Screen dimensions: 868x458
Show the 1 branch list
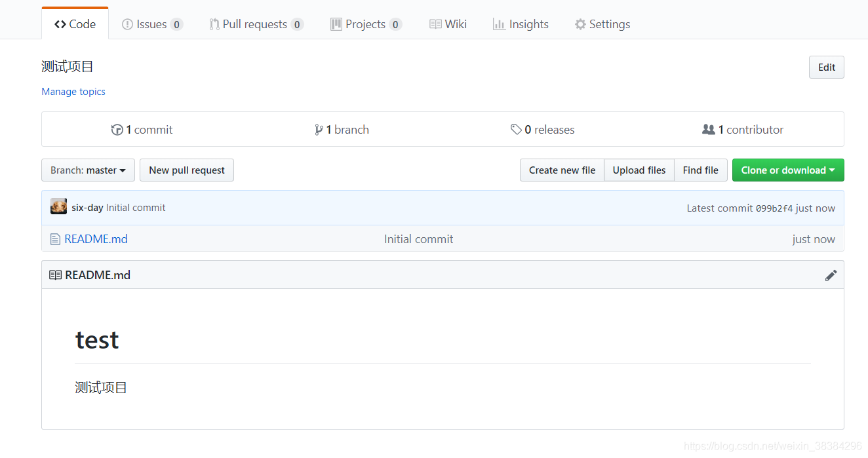pyautogui.click(x=342, y=130)
